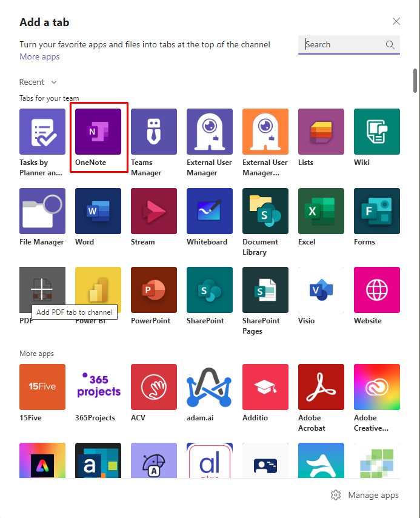Choose the Teams Manager app
The height and width of the screenshot is (518, 420).
click(x=154, y=132)
